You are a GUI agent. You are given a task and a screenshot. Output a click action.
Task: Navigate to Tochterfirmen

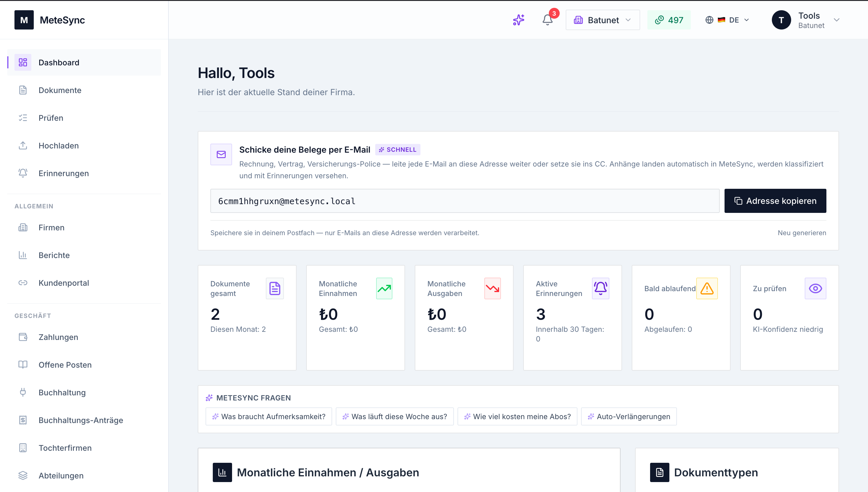[84, 448]
